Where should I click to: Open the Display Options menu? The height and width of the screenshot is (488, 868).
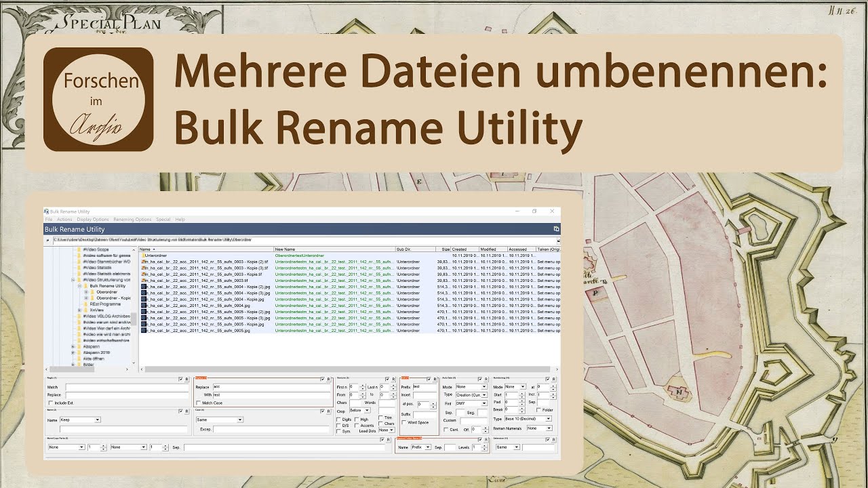pos(93,220)
